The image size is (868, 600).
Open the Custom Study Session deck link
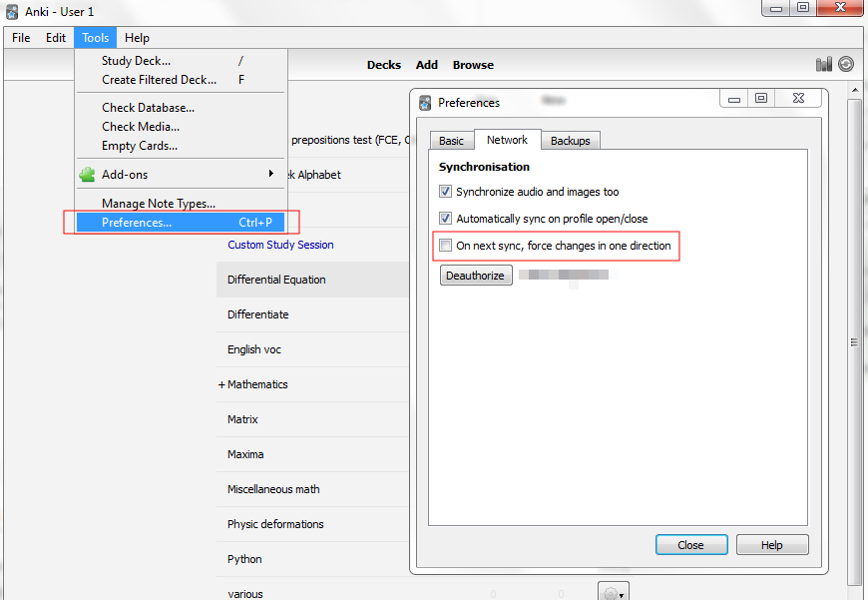point(280,245)
